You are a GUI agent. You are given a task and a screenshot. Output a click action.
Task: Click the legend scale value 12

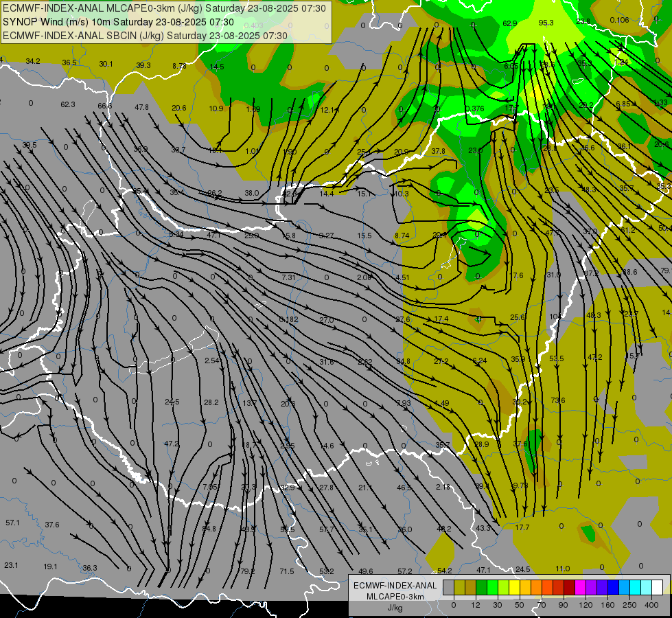(x=476, y=605)
